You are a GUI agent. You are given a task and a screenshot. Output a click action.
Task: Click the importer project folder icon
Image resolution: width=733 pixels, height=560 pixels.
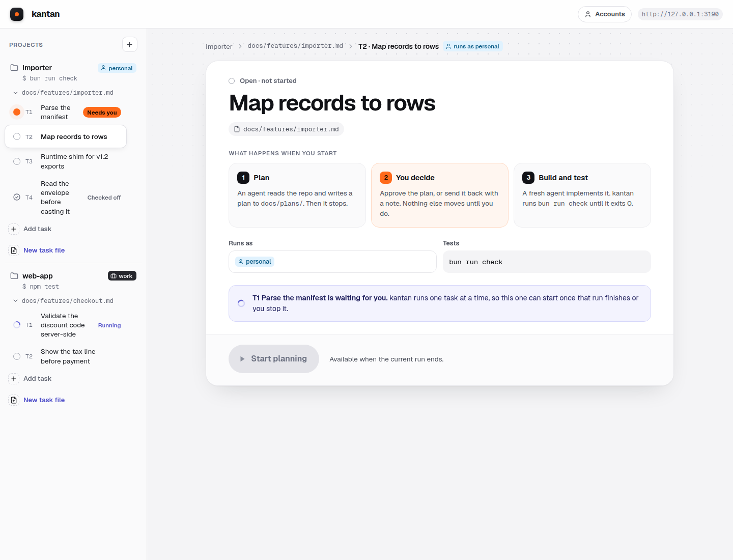point(14,68)
